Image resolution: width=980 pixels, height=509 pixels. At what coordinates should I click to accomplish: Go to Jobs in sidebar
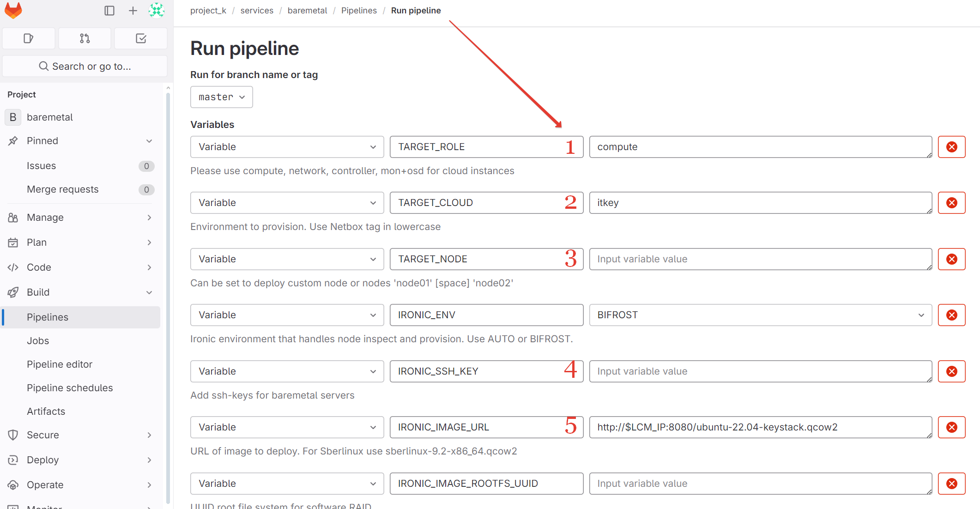click(38, 341)
